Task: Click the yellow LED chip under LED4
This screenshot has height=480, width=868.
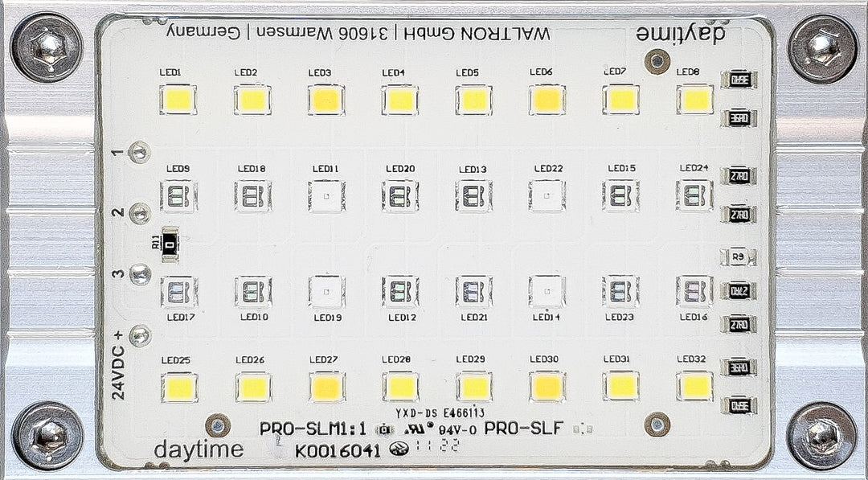Action: [x=399, y=100]
